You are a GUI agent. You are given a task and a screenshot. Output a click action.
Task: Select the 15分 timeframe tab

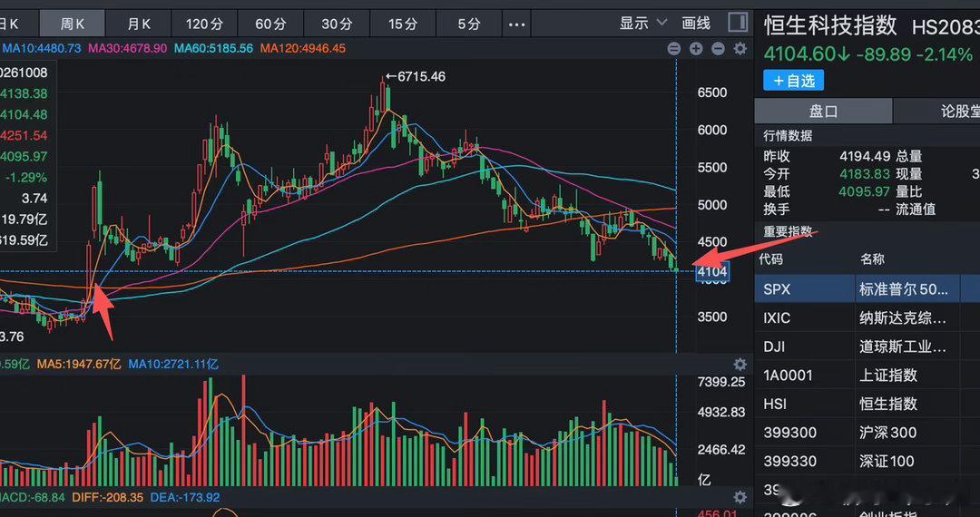(403, 24)
